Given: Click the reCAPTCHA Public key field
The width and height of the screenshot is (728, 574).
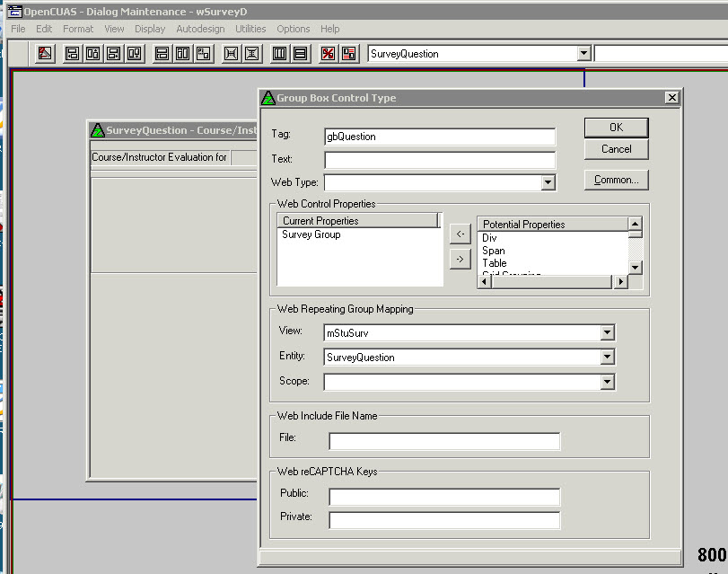Looking at the screenshot, I should [444, 497].
